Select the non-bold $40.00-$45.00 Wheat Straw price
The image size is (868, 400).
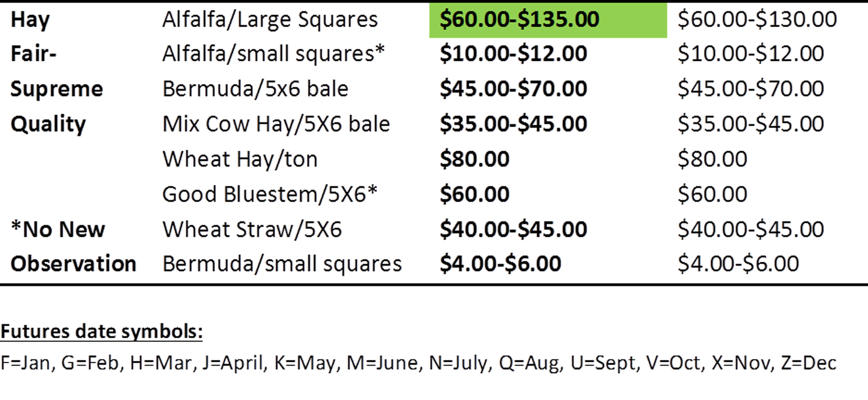tap(751, 229)
